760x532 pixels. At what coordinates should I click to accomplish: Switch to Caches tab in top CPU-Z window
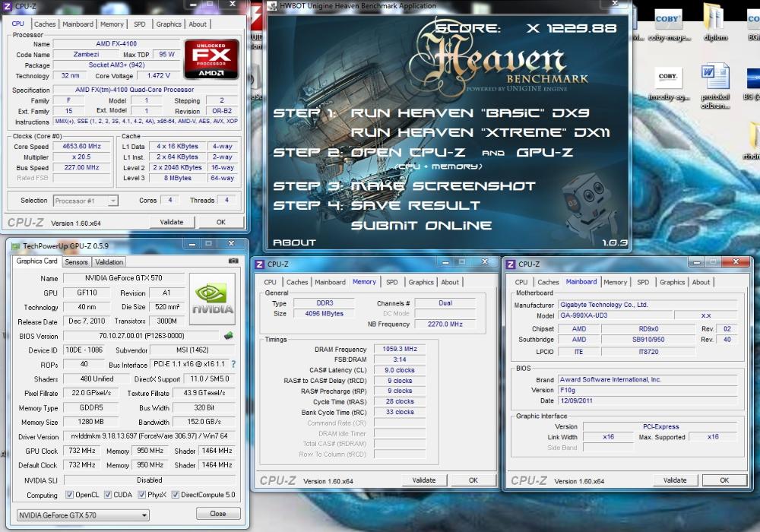[x=45, y=24]
